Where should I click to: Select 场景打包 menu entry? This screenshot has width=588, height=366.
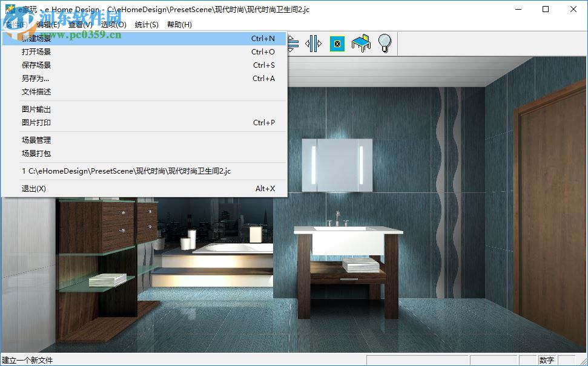(144, 153)
